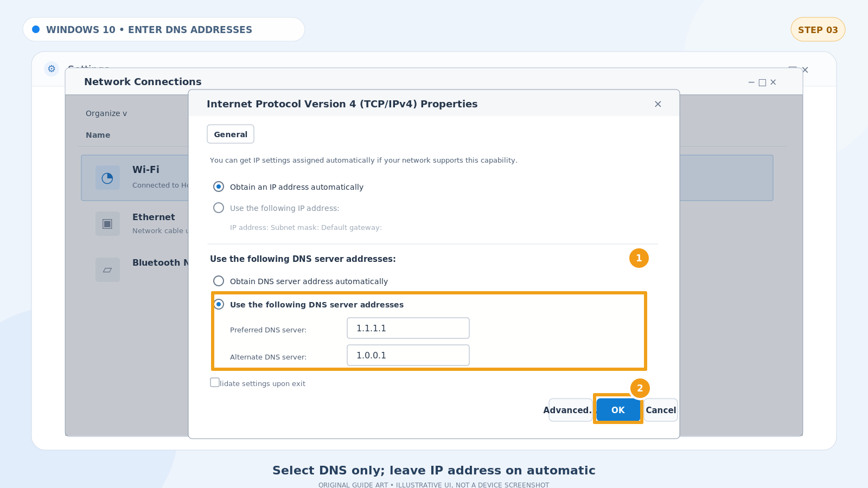
Task: Select Obtain an IP address automatically
Action: coord(219,187)
